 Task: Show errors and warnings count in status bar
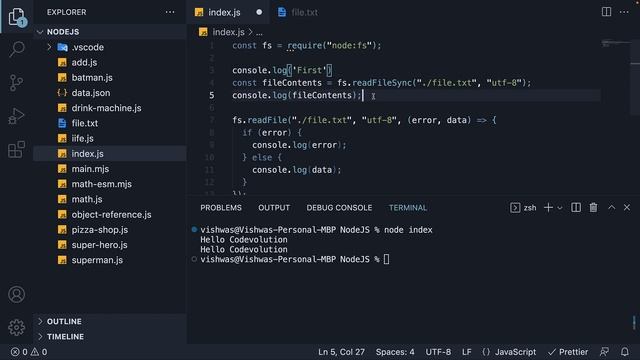pos(29,352)
